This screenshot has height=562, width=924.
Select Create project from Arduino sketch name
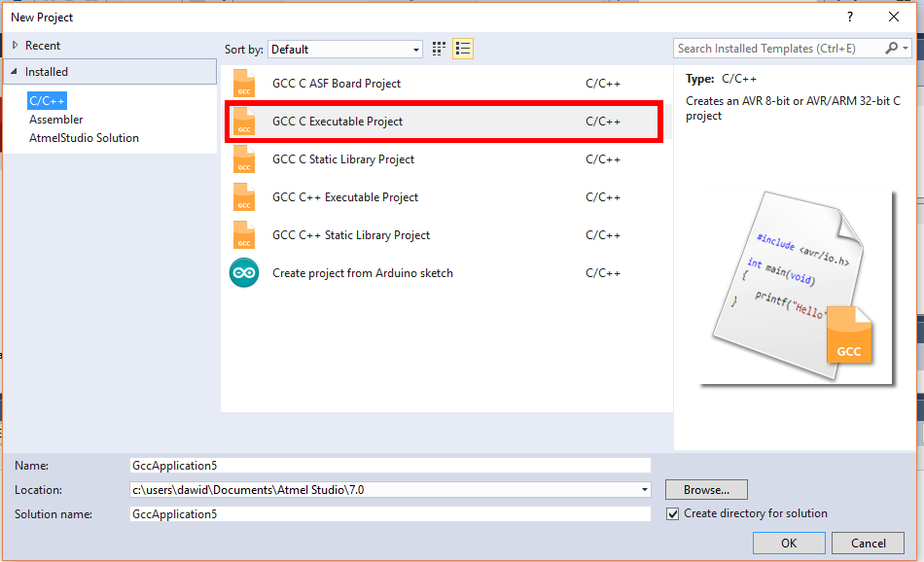coord(363,273)
